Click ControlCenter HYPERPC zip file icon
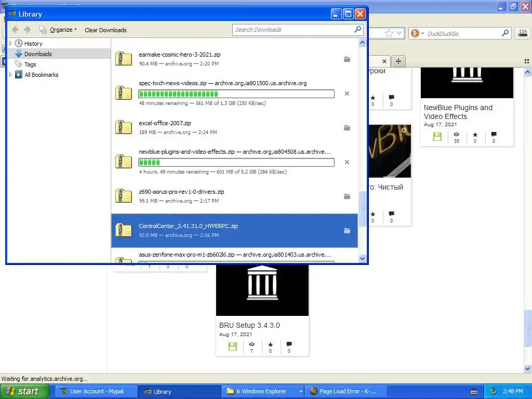This screenshot has height=399, width=532. pos(124,230)
